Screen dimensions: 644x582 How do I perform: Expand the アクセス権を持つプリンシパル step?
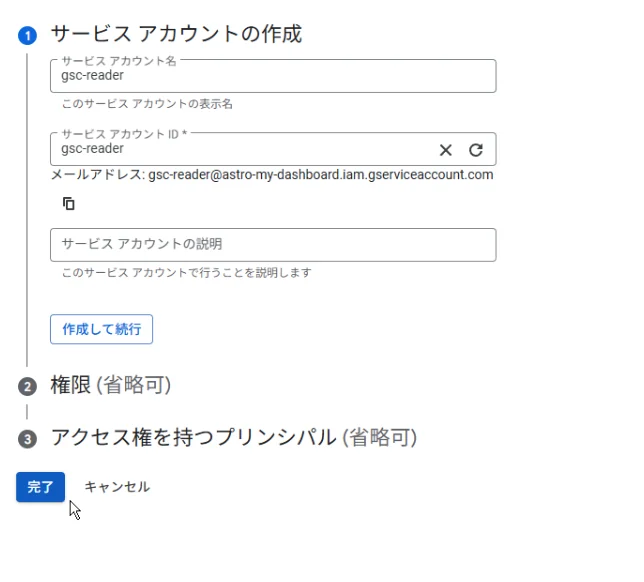[x=233, y=437]
